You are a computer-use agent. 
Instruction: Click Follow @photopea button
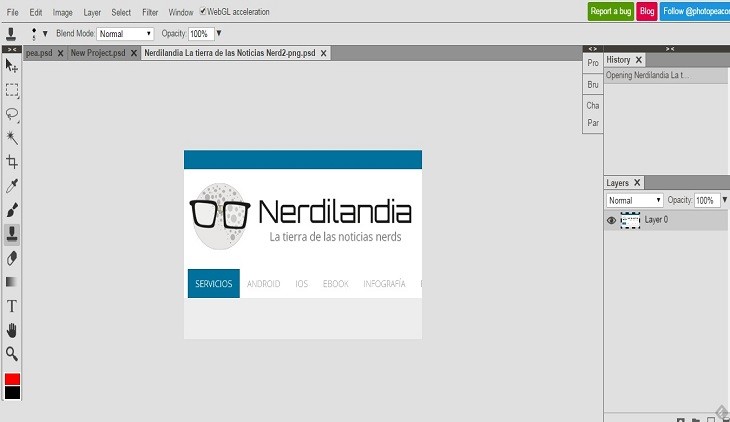[x=695, y=11]
